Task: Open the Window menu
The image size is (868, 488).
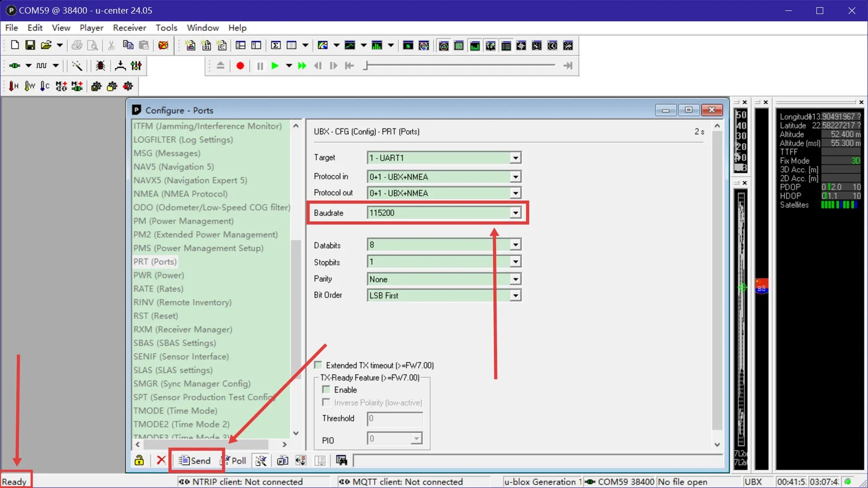Action: [x=203, y=28]
